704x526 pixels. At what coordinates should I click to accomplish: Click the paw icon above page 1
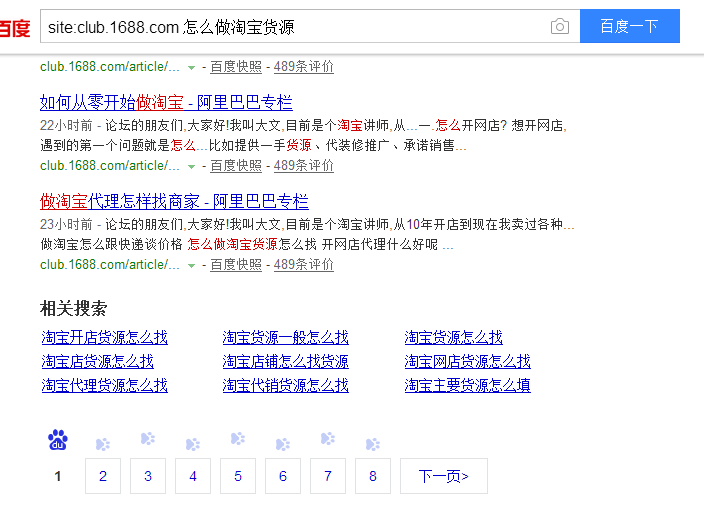click(x=58, y=440)
